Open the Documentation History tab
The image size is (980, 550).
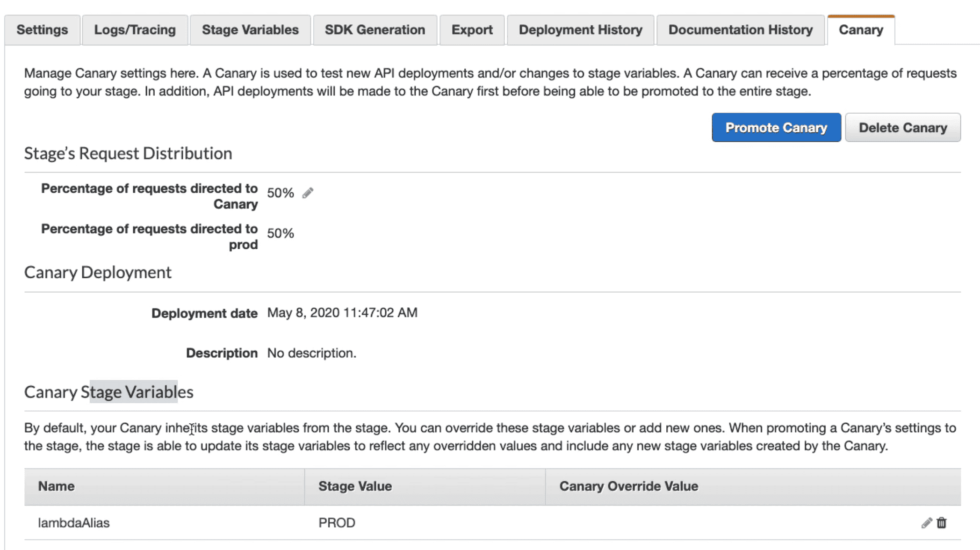click(x=740, y=30)
